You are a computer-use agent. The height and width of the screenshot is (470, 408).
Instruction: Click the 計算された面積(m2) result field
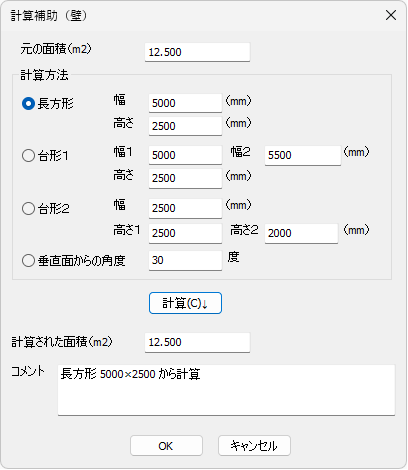point(197,342)
